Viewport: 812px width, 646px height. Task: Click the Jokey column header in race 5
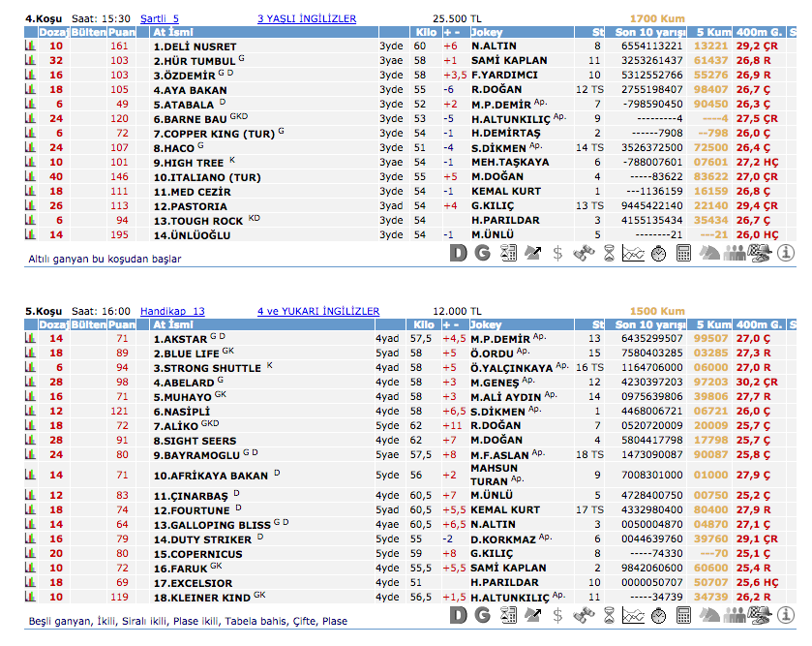coord(489,324)
